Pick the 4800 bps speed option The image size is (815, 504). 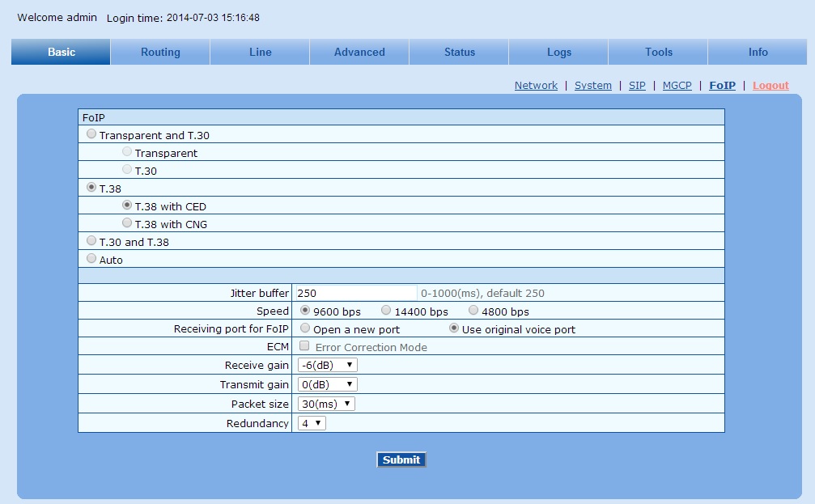click(x=473, y=311)
